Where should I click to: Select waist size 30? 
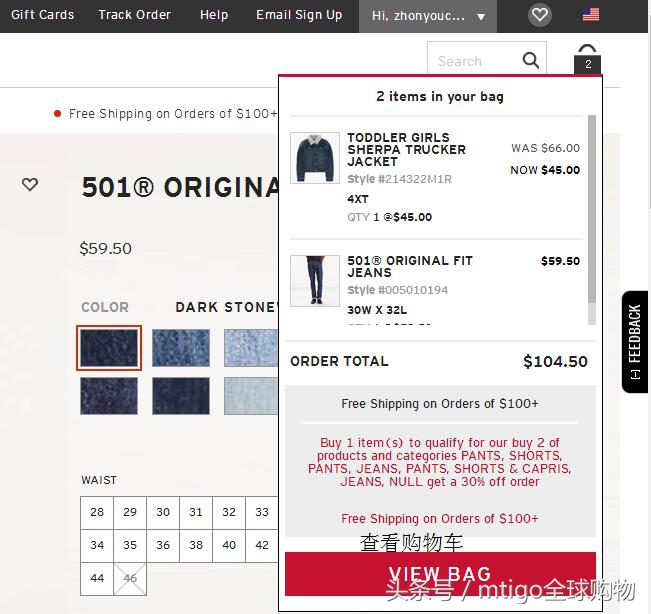[163, 512]
